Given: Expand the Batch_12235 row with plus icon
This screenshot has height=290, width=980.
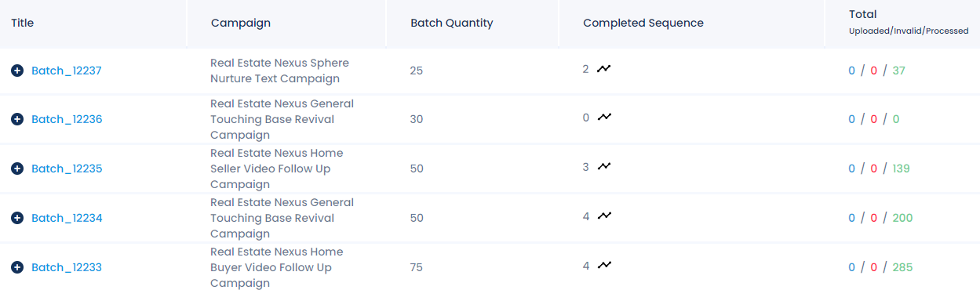Looking at the screenshot, I should pos(17,169).
